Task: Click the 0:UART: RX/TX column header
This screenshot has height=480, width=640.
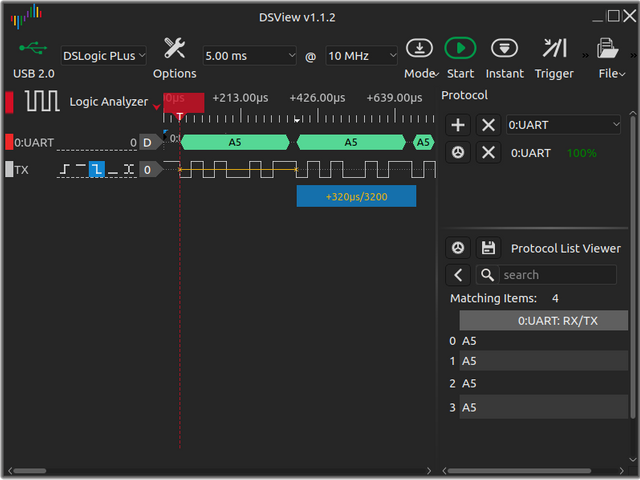Action: pos(543,321)
